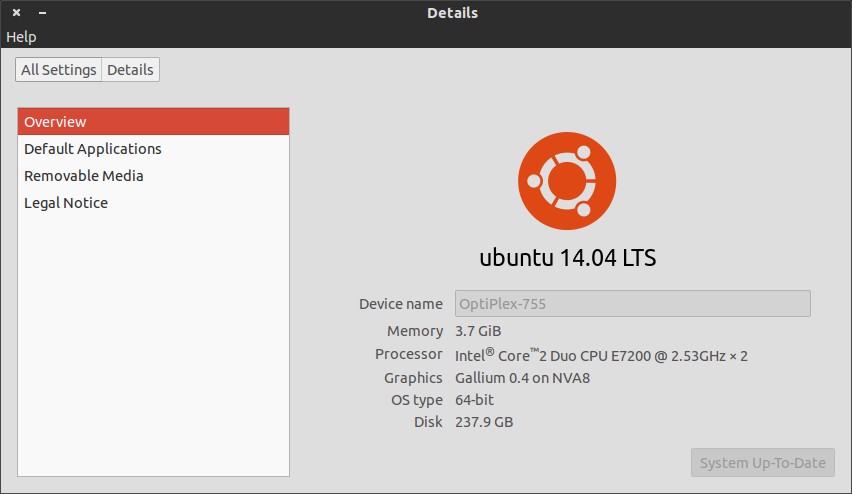
Task: Click the OS type value 64-bit
Action: (x=474, y=400)
